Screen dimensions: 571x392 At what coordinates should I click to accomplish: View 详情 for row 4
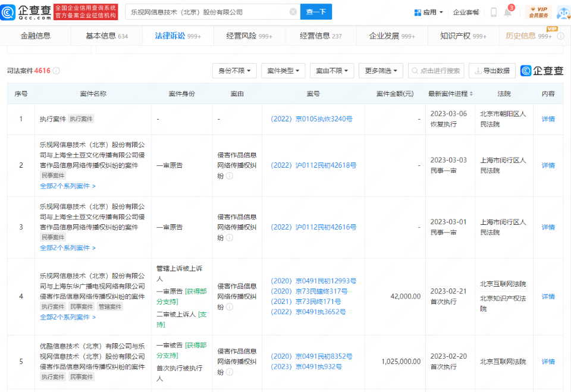point(548,297)
